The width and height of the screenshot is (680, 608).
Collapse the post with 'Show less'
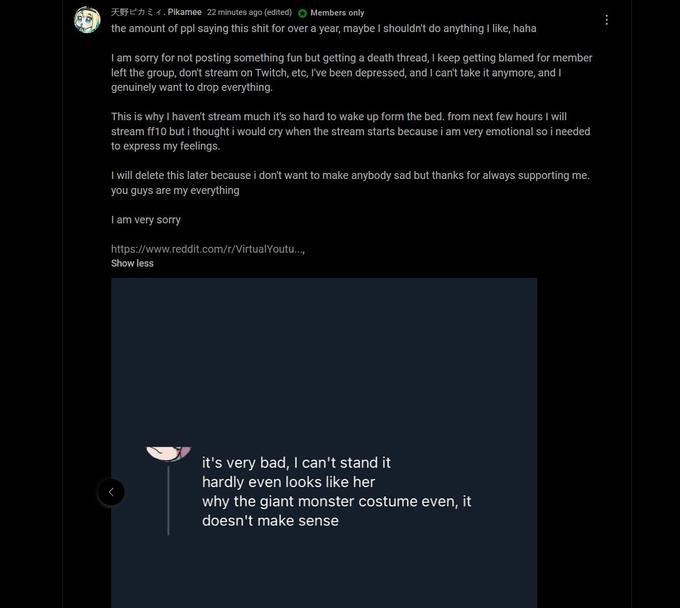click(x=132, y=263)
